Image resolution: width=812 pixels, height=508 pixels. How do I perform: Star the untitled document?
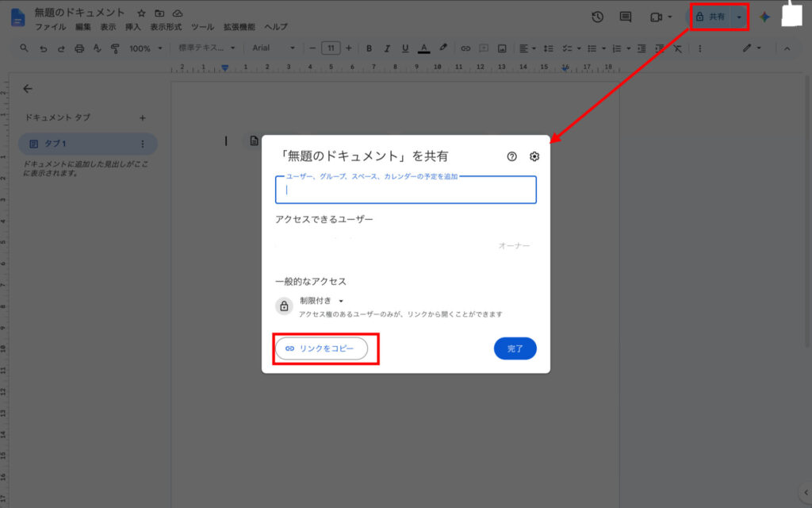(141, 13)
